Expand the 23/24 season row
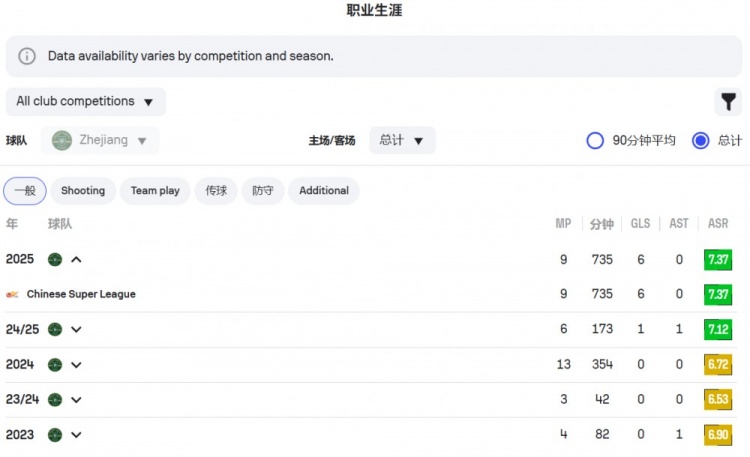The height and width of the screenshot is (457, 750). tap(76, 400)
